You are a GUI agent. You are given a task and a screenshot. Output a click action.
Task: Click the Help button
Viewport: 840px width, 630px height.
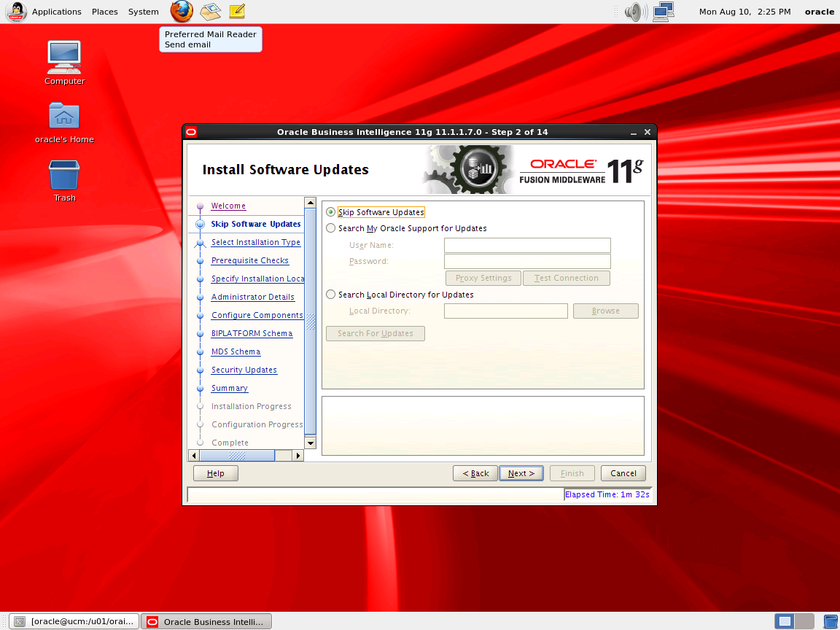coord(215,473)
